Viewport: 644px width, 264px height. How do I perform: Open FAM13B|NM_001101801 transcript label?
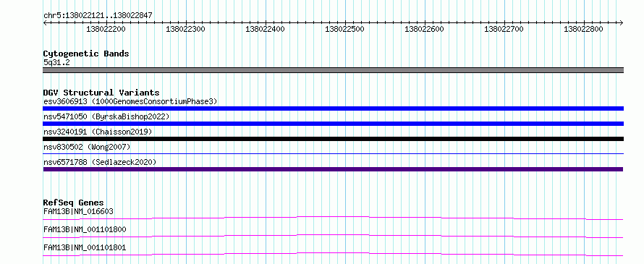click(85, 247)
